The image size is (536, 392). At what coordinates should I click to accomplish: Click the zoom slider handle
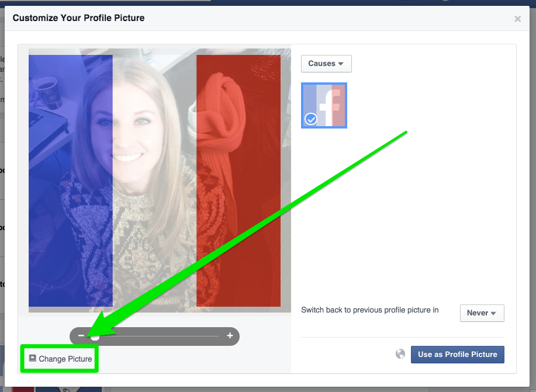(x=95, y=337)
